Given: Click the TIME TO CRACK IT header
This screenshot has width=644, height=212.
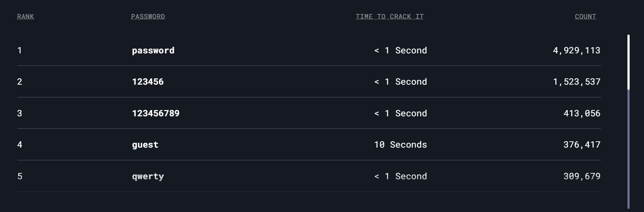Looking at the screenshot, I should coord(389,17).
